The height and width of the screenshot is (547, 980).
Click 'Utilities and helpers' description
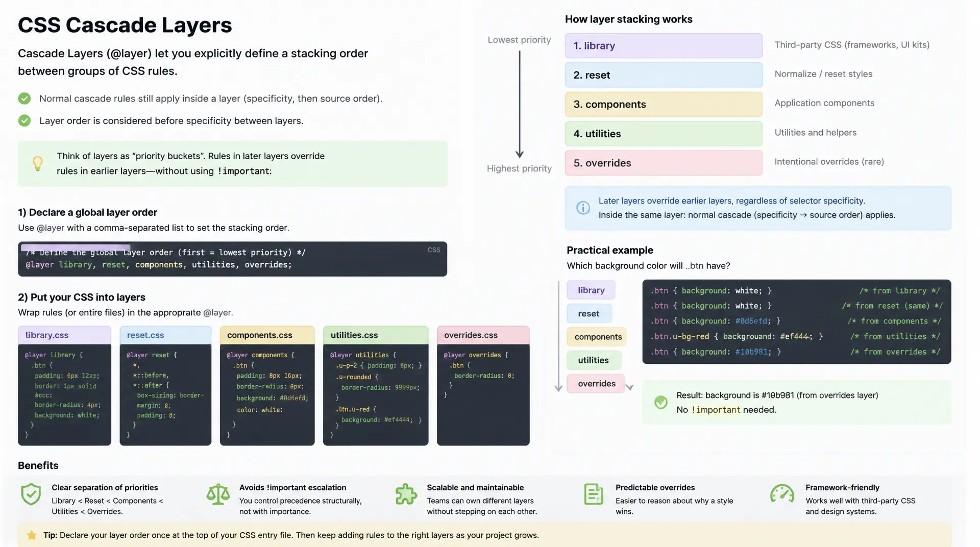816,133
